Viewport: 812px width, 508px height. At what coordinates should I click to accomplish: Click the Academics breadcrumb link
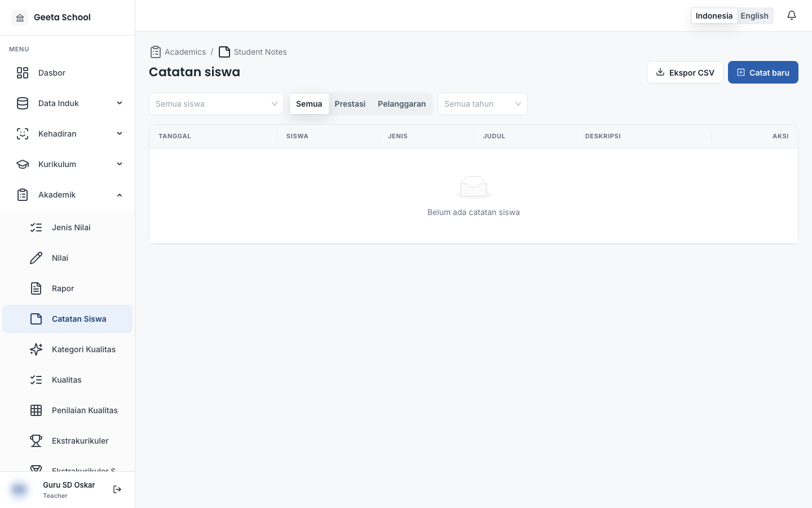click(x=178, y=52)
